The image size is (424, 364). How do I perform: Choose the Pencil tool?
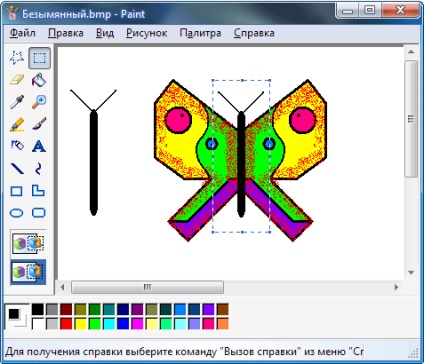(17, 124)
